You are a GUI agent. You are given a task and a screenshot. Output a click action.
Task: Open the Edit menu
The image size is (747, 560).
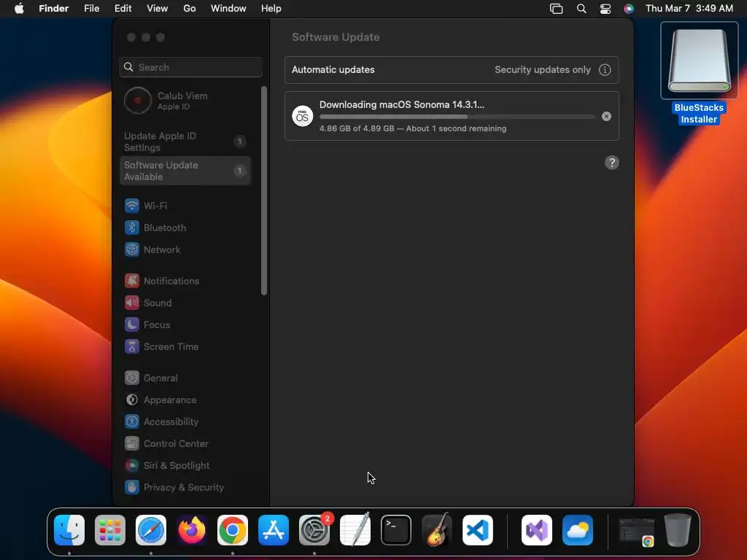point(123,9)
